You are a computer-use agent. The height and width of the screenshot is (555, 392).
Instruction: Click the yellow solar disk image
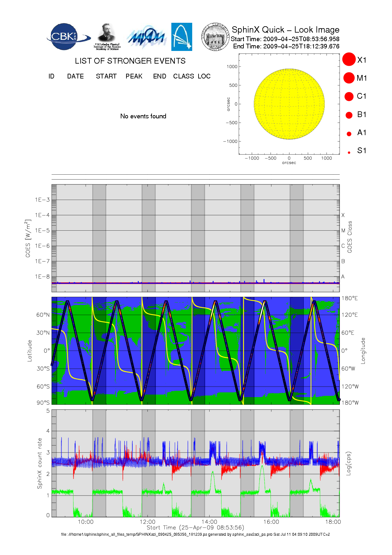[x=289, y=104]
